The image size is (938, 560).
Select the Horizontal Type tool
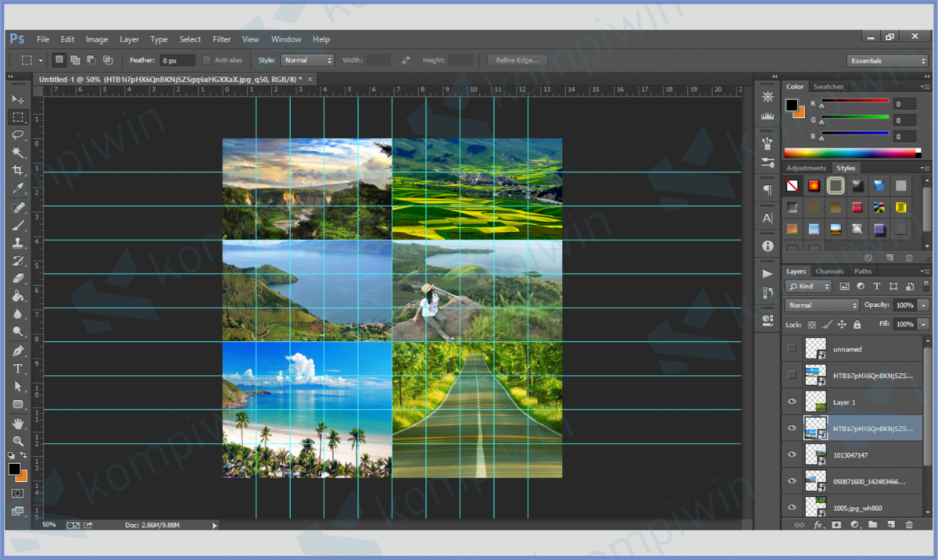coord(18,369)
